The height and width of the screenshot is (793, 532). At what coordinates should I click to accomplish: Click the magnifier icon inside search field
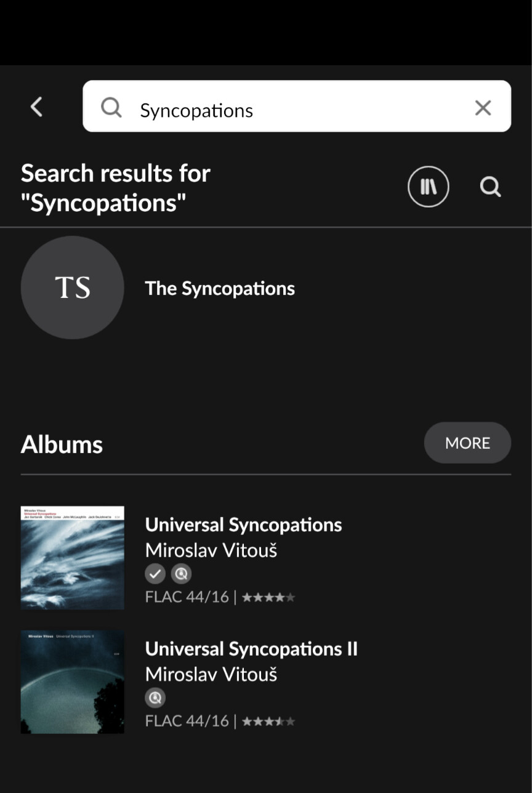click(x=111, y=107)
